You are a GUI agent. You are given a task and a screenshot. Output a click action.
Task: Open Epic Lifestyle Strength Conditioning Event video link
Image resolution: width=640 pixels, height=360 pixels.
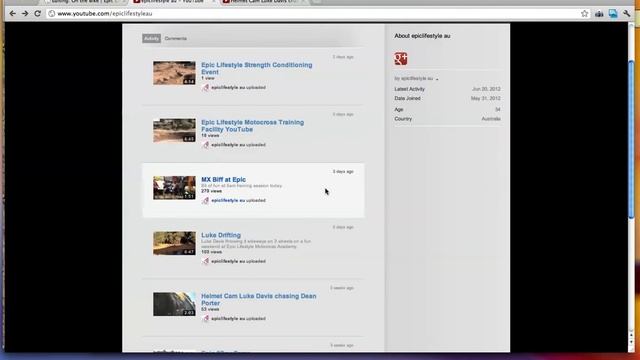click(x=256, y=68)
